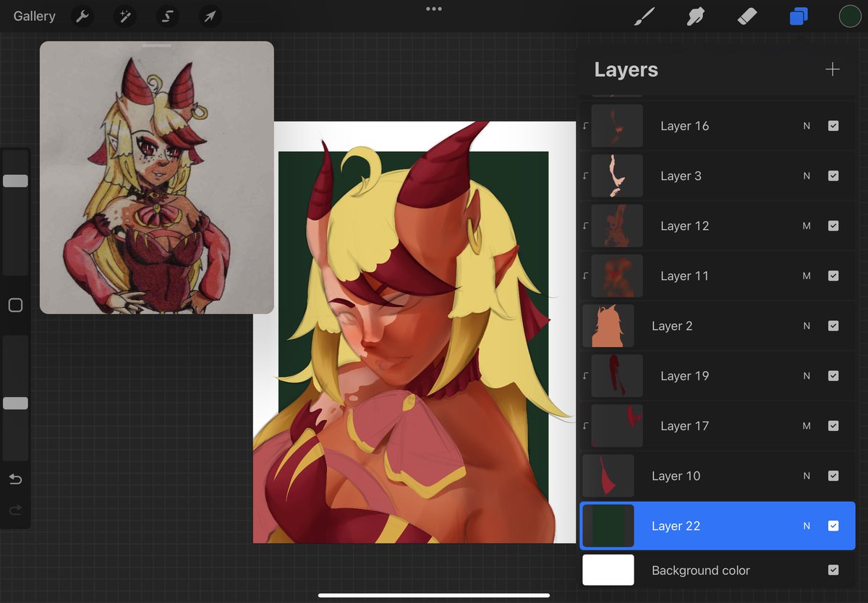This screenshot has width=868, height=603.
Task: Open blend mode N for Layer 3
Action: (x=807, y=176)
